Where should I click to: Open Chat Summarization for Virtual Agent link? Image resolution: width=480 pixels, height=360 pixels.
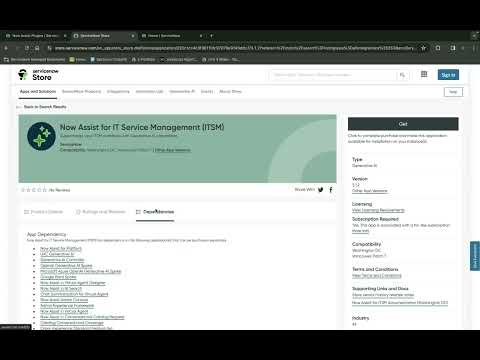pyautogui.click(x=74, y=294)
